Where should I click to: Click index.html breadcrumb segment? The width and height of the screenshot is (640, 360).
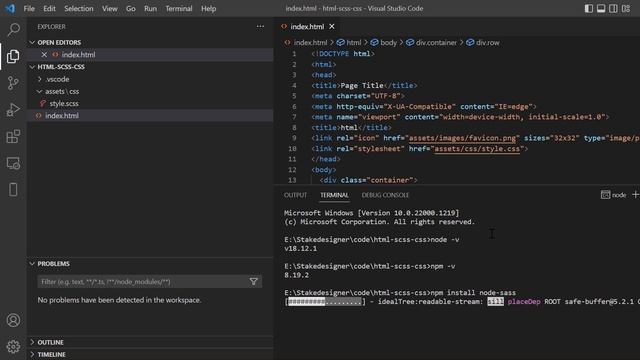point(310,42)
